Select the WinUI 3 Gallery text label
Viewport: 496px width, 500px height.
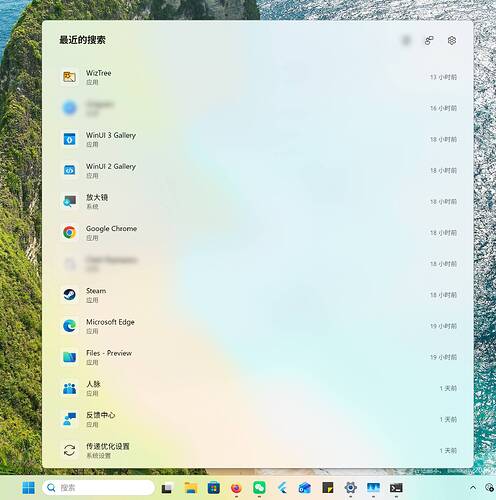111,135
